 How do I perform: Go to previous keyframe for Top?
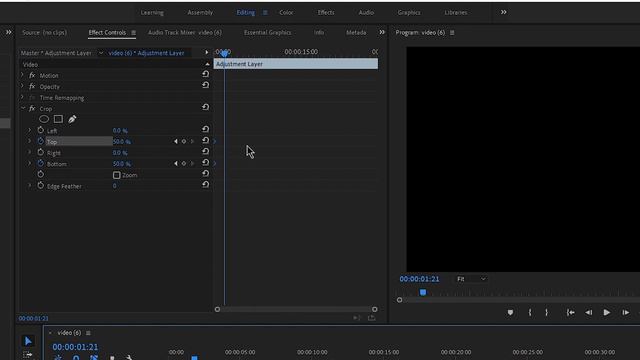(176, 141)
